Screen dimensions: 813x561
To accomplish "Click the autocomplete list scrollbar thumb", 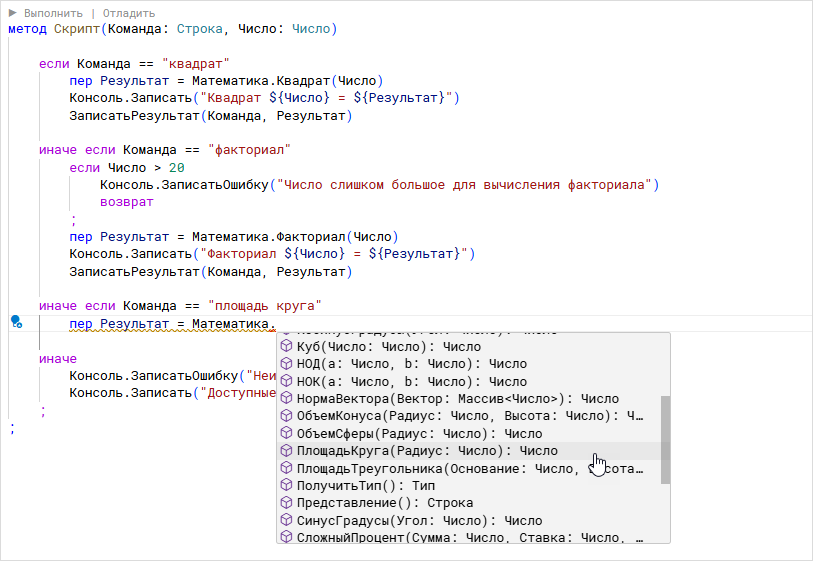I will [x=665, y=438].
